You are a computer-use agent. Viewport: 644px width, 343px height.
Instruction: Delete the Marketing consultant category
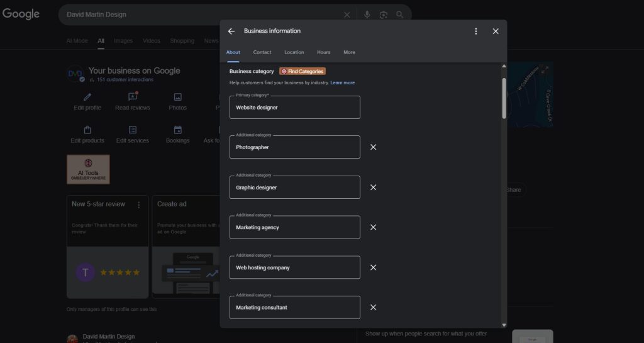tap(373, 307)
